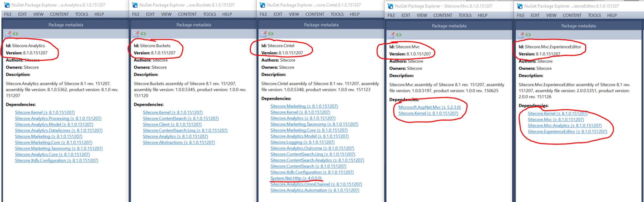The image size is (644, 202).
Task: Click view source icon in Mvc.ExperienceEditor window
Action: click(x=528, y=35)
